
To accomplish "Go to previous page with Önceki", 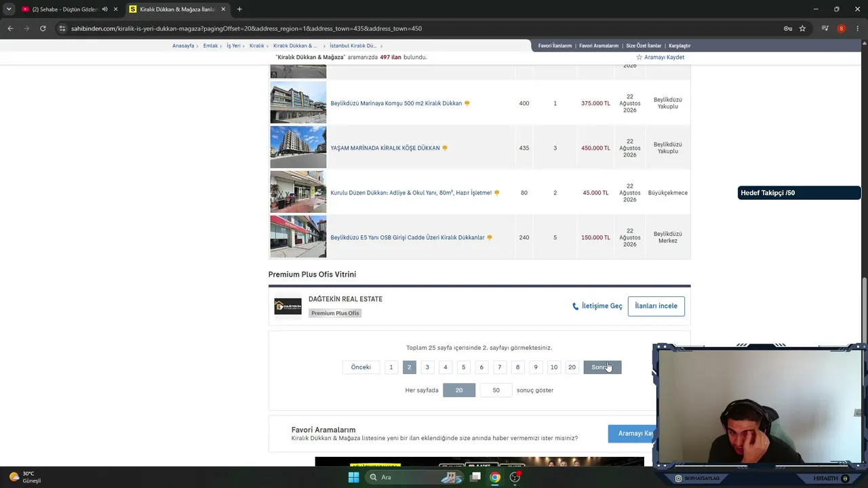I will pos(361,367).
